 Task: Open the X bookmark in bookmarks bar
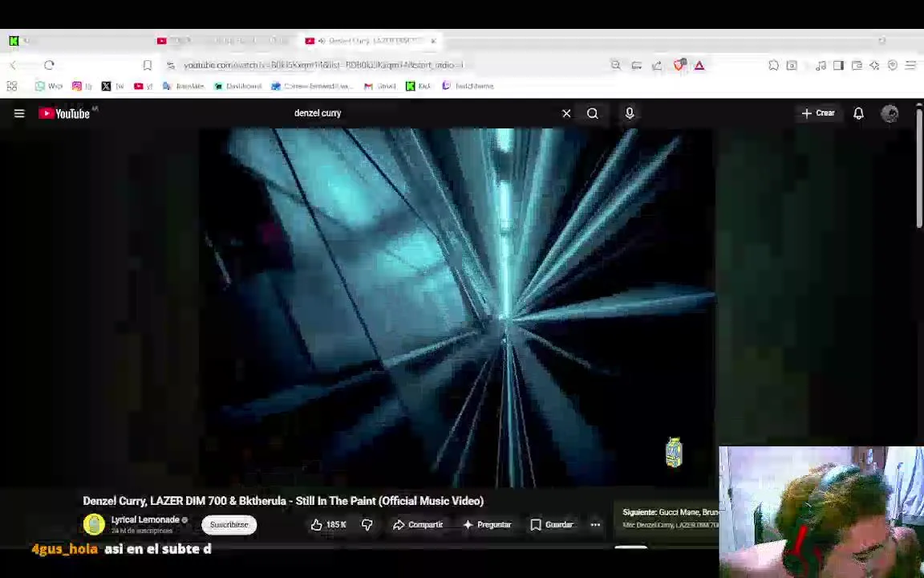(112, 86)
